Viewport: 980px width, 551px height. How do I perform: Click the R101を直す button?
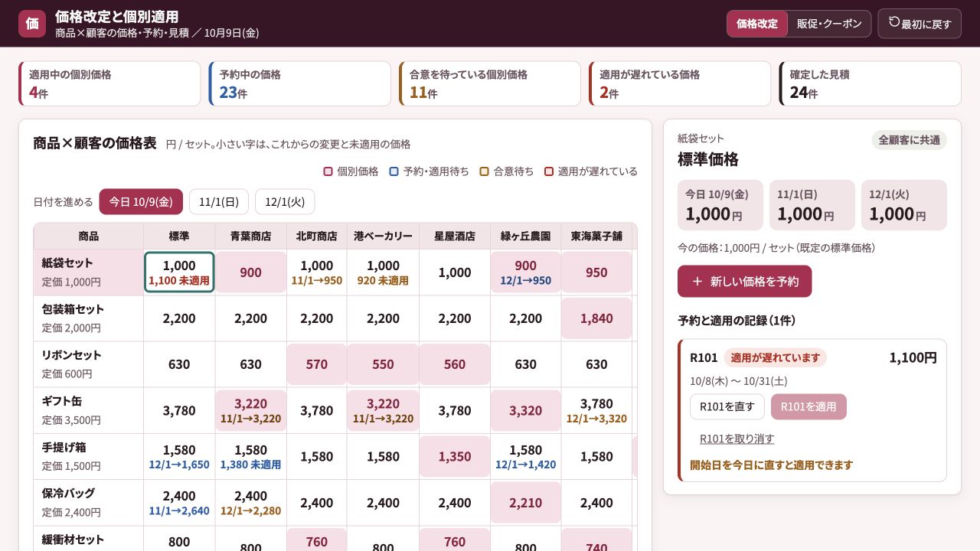click(727, 407)
